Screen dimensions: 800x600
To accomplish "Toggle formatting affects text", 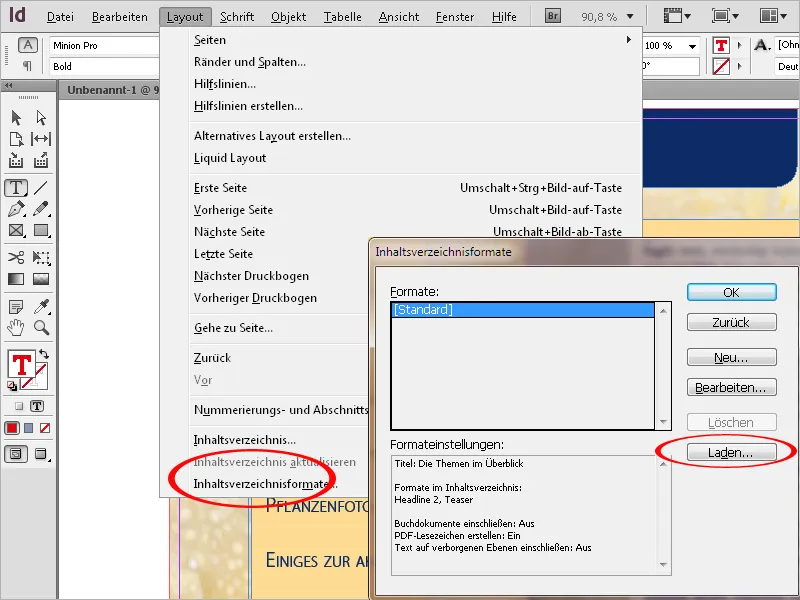I will click(37, 406).
